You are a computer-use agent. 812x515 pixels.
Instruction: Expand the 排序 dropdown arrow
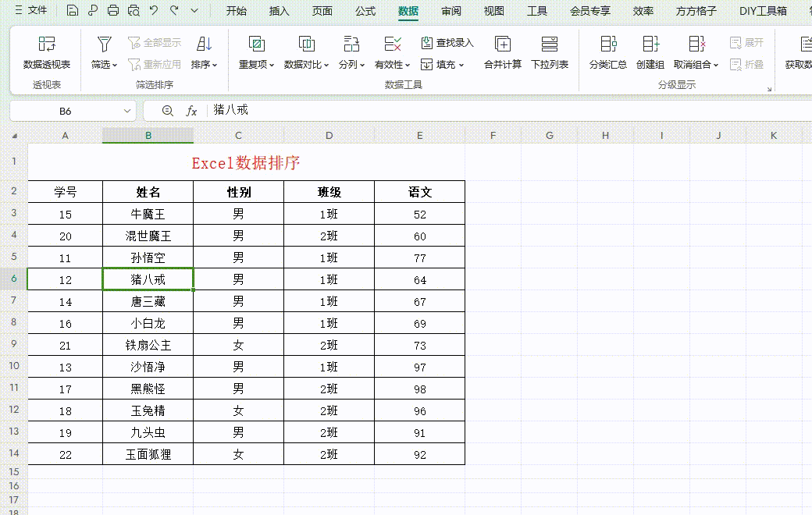click(x=215, y=65)
